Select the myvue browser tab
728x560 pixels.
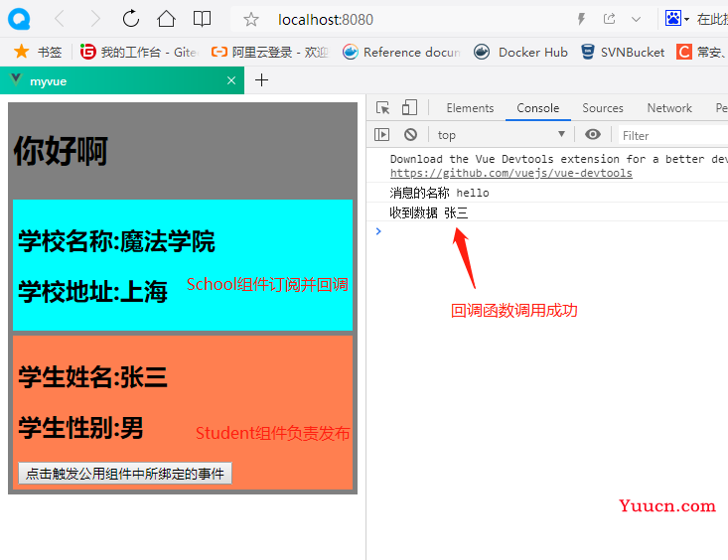click(x=121, y=80)
